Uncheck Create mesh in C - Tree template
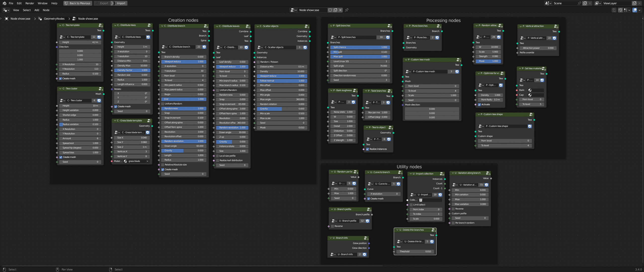This screenshot has height=272, width=644. pos(61,79)
